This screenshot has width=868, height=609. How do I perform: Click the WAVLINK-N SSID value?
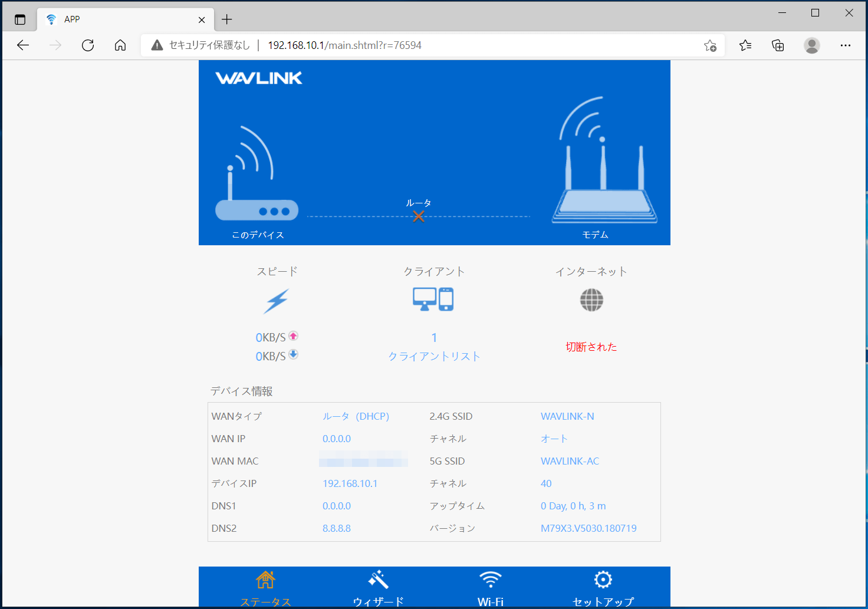pos(567,416)
